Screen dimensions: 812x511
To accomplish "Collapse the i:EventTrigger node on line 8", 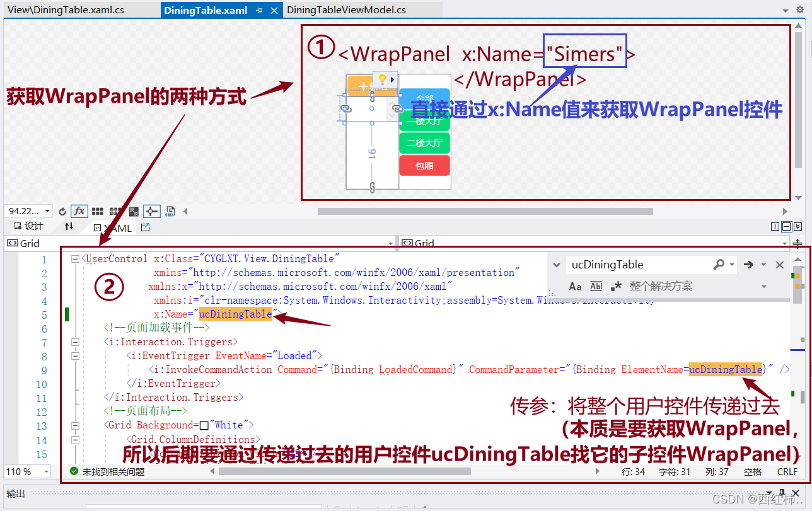I will (76, 356).
